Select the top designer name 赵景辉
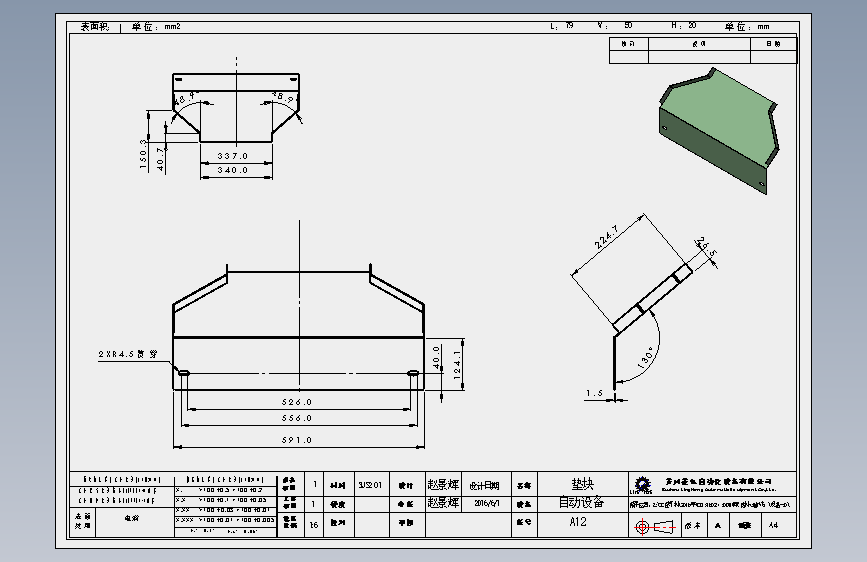The width and height of the screenshot is (867, 562). click(x=443, y=485)
